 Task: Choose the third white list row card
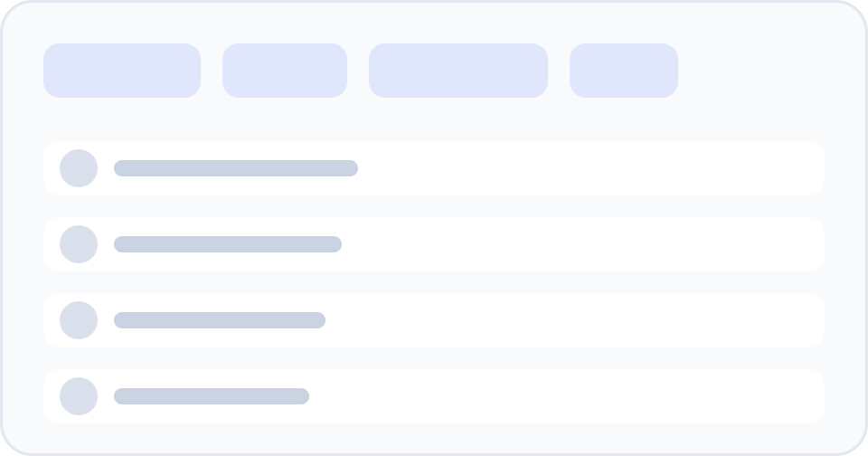pyautogui.click(x=434, y=320)
